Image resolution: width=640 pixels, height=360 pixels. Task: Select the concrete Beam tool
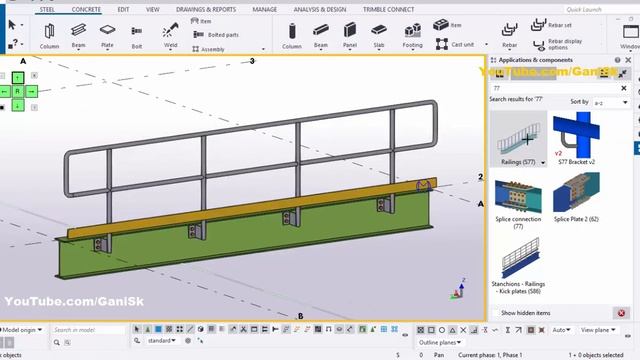pos(321,35)
